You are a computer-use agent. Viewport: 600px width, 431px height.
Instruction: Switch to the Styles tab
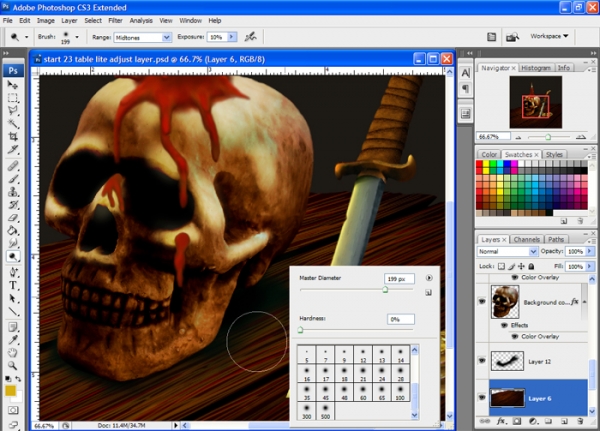click(554, 154)
